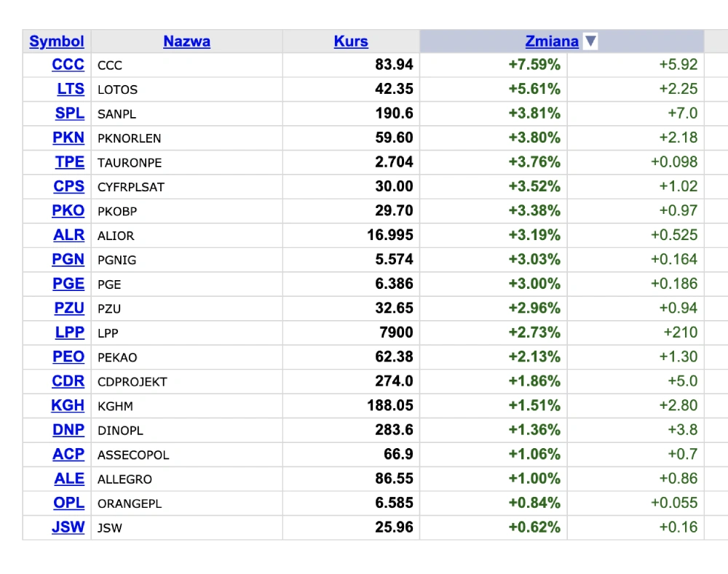Open the CDR symbol link

click(68, 381)
